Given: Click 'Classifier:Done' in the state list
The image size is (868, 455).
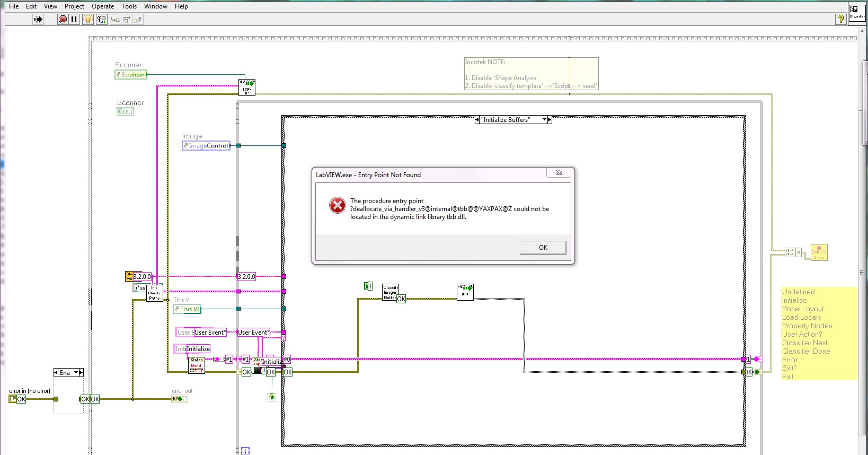Looking at the screenshot, I should click(806, 351).
